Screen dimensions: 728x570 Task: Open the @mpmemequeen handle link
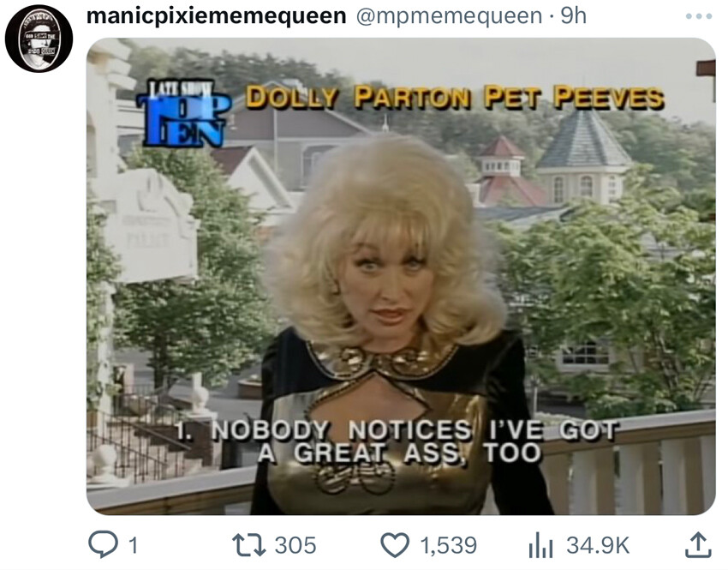[449, 15]
